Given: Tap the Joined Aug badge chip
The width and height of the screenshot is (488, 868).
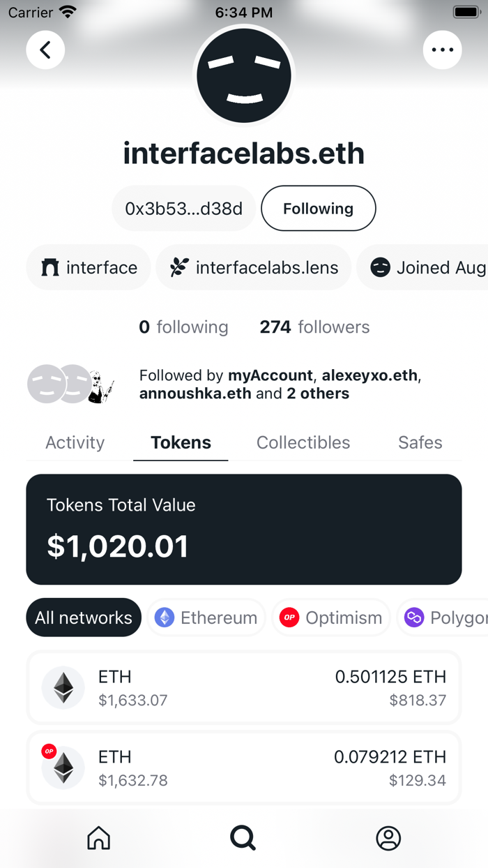Looking at the screenshot, I should [425, 267].
